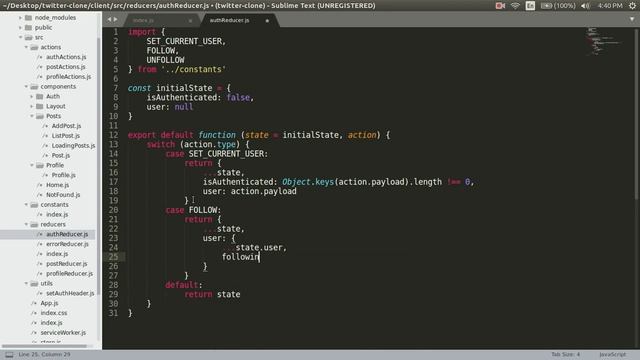
Task: Open App.js file
Action: point(49,303)
